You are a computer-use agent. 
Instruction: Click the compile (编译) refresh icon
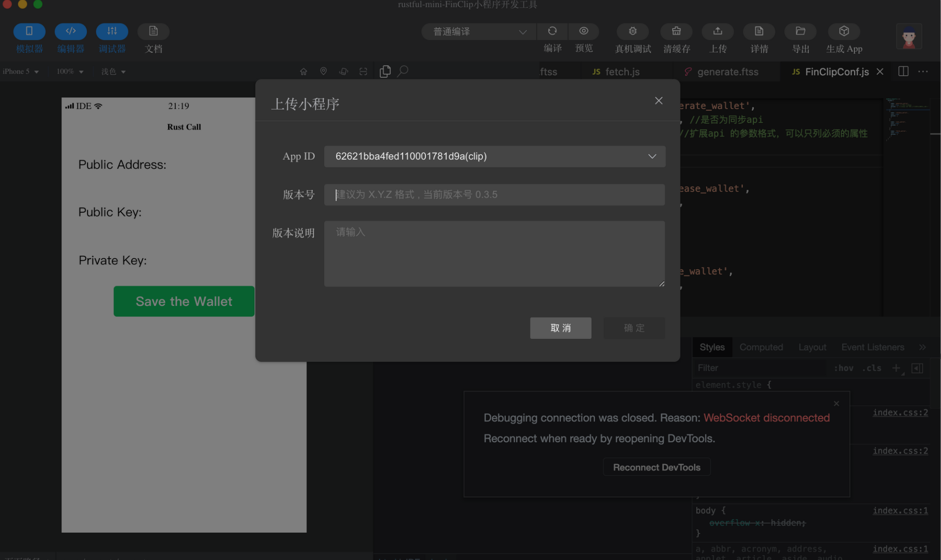click(552, 31)
